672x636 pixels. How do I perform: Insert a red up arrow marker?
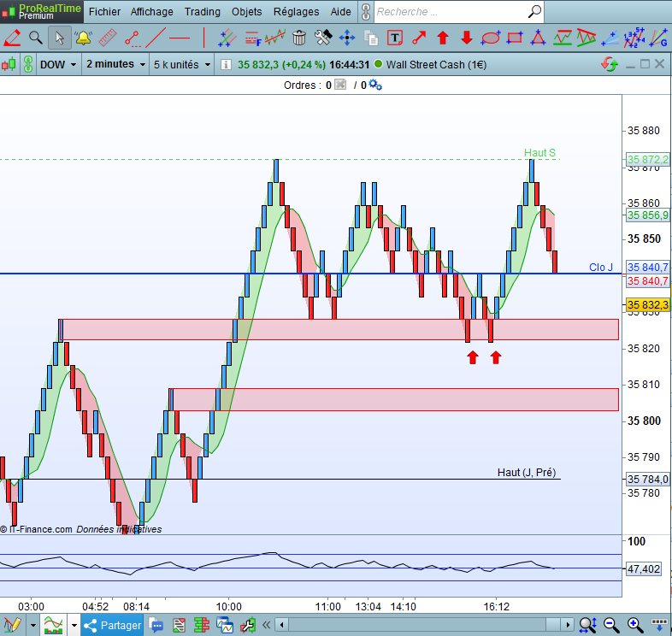pos(443,38)
